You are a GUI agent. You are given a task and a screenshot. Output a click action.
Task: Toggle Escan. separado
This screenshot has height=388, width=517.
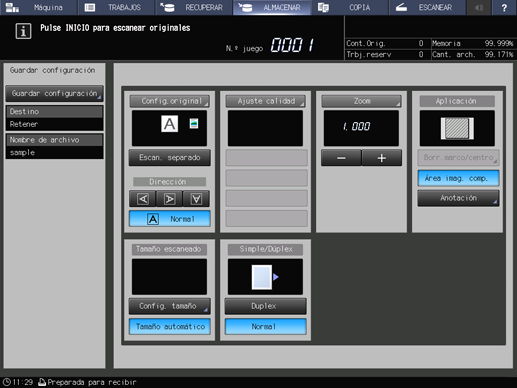pyautogui.click(x=170, y=158)
